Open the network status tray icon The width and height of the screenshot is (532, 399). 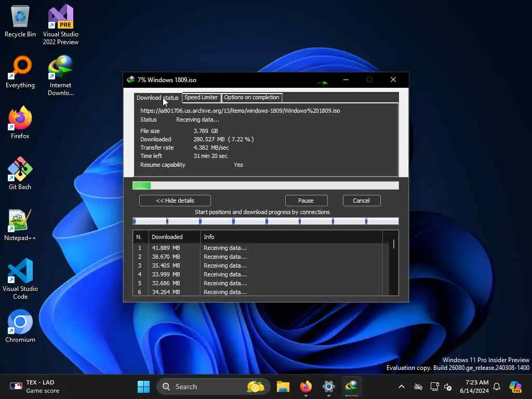click(x=434, y=387)
